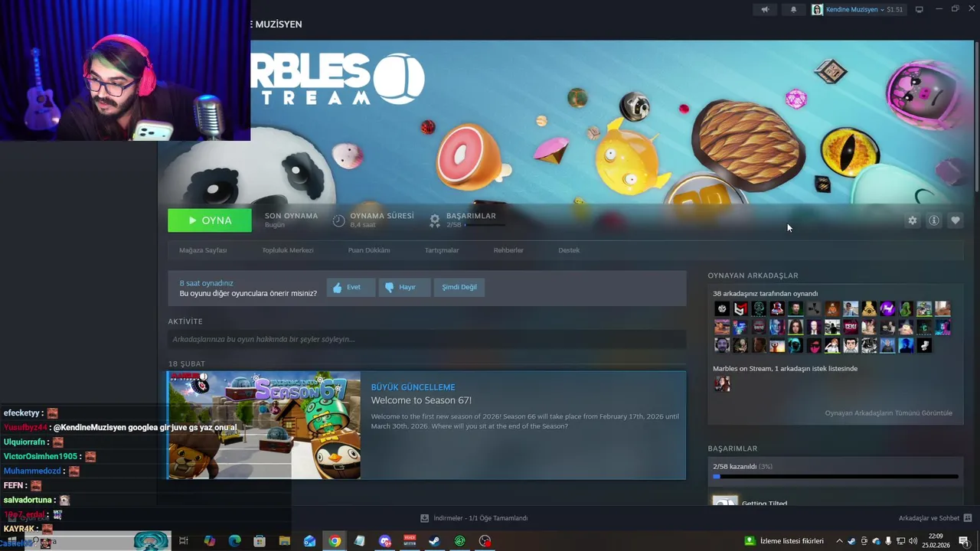Image resolution: width=980 pixels, height=551 pixels.
Task: Open İzleme listesi fikirleri widget
Action: pos(782,541)
